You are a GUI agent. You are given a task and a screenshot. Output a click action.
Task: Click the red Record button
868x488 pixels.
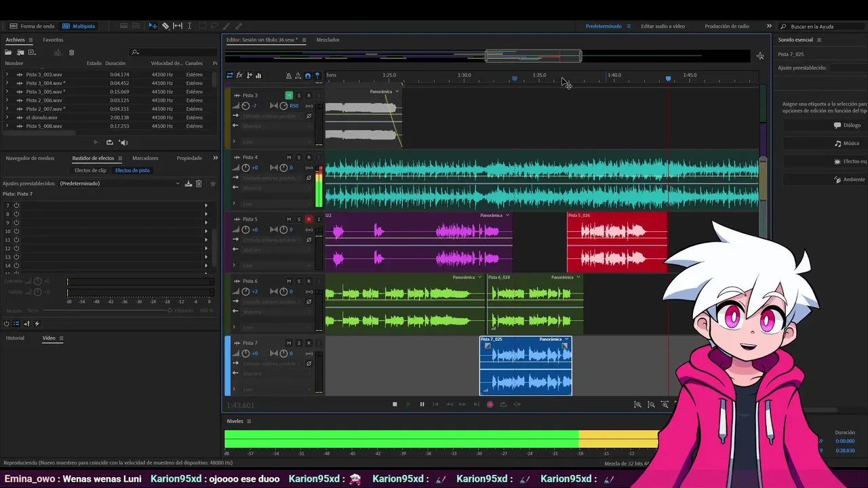tap(490, 405)
